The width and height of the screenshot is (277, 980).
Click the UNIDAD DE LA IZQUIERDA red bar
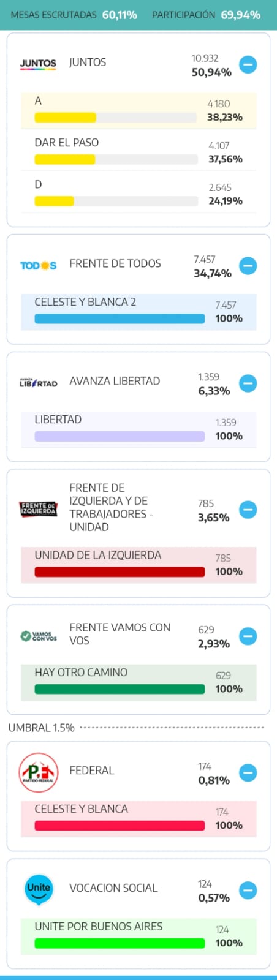click(120, 572)
